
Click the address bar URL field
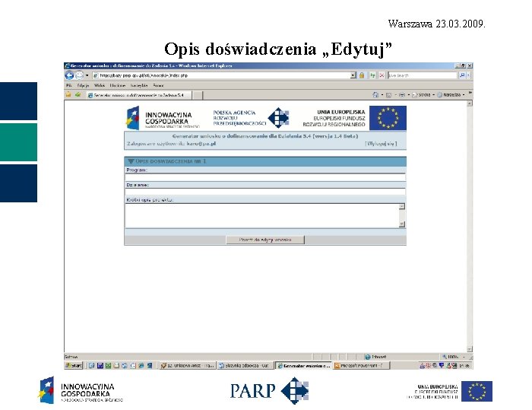(x=222, y=75)
